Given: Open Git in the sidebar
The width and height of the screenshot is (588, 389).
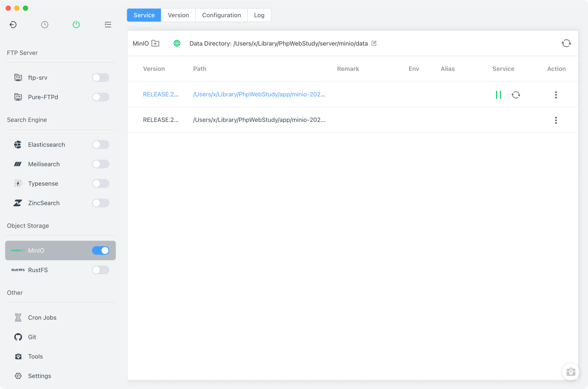Looking at the screenshot, I should coord(32,337).
